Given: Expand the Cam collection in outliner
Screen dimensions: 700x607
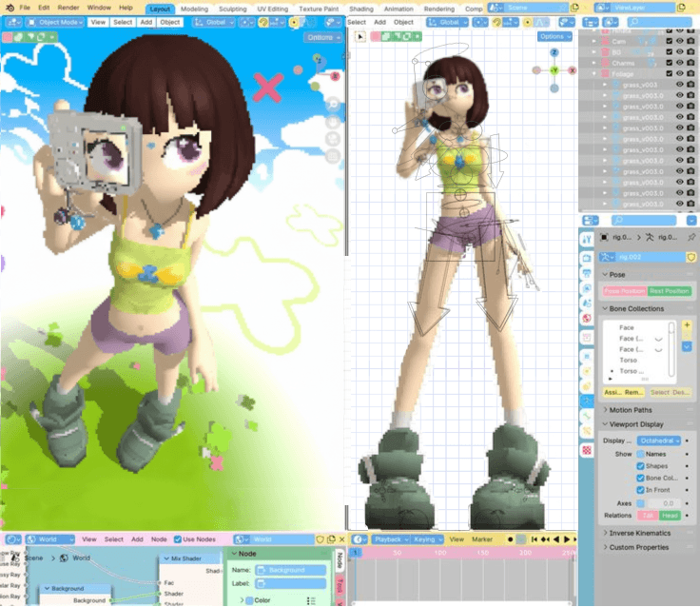Looking at the screenshot, I should coord(594,41).
